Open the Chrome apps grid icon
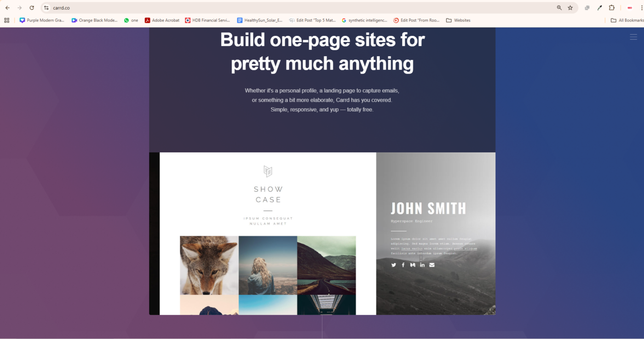The image size is (644, 339). point(6,20)
